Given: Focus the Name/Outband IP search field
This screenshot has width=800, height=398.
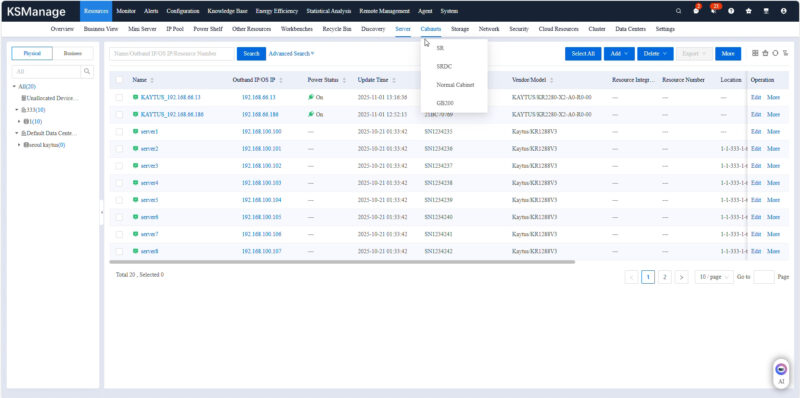Looking at the screenshot, I should click(171, 54).
